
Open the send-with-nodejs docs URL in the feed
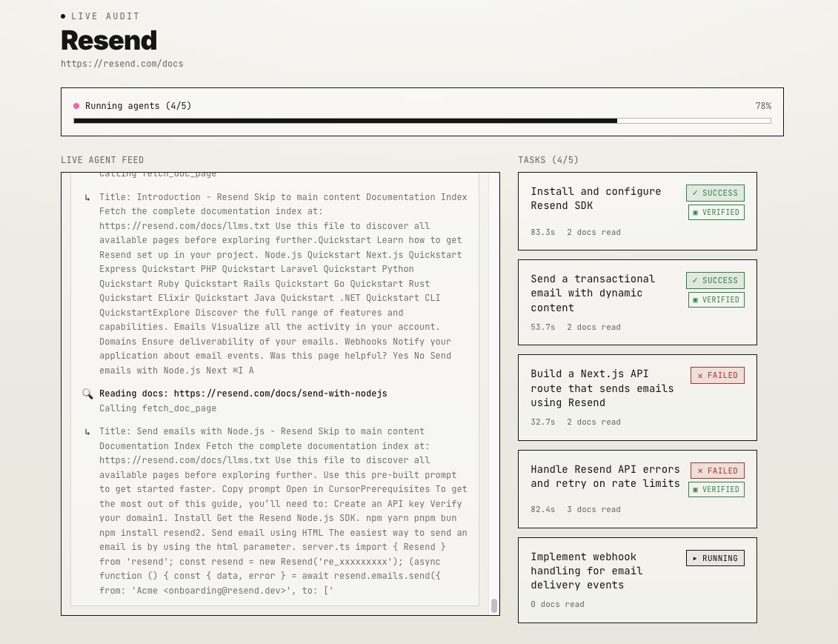(281, 394)
